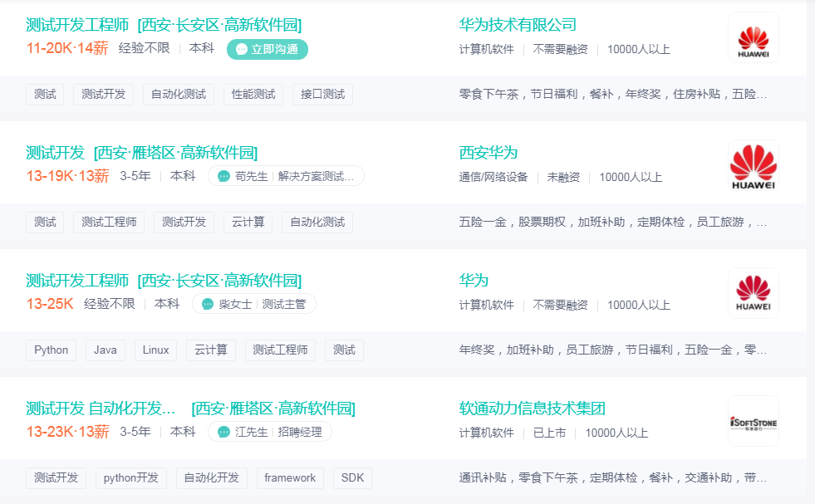The image size is (815, 504).
Task: Click 测试开发 tag beside 自动化测试 in first card
Action: [104, 95]
